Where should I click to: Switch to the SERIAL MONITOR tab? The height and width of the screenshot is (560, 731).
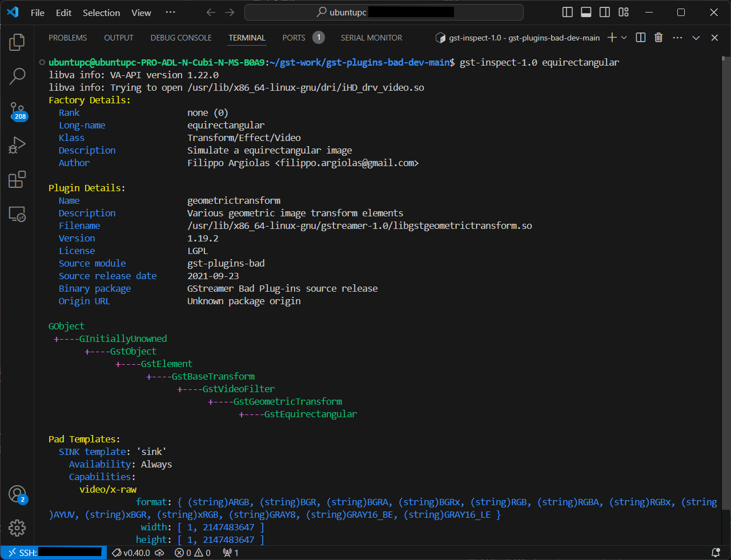tap(371, 38)
